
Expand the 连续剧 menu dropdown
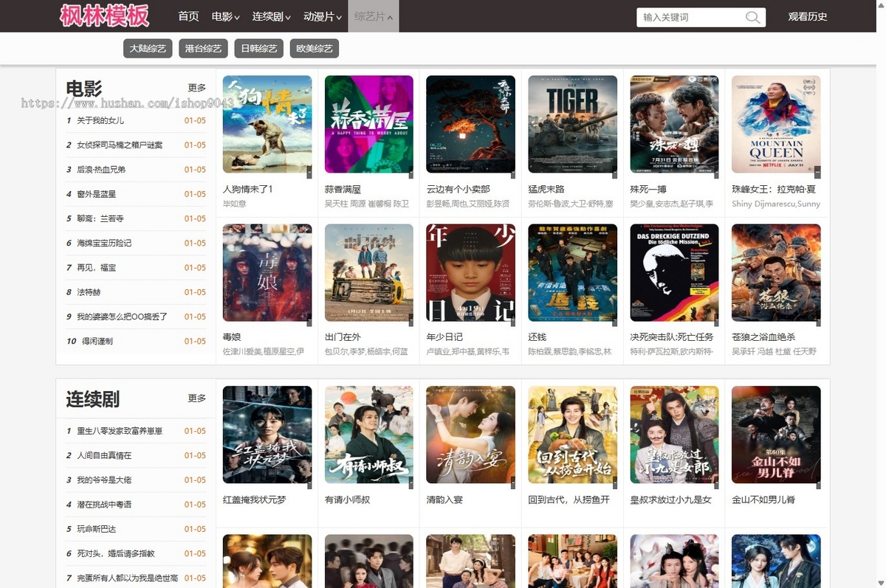271,16
